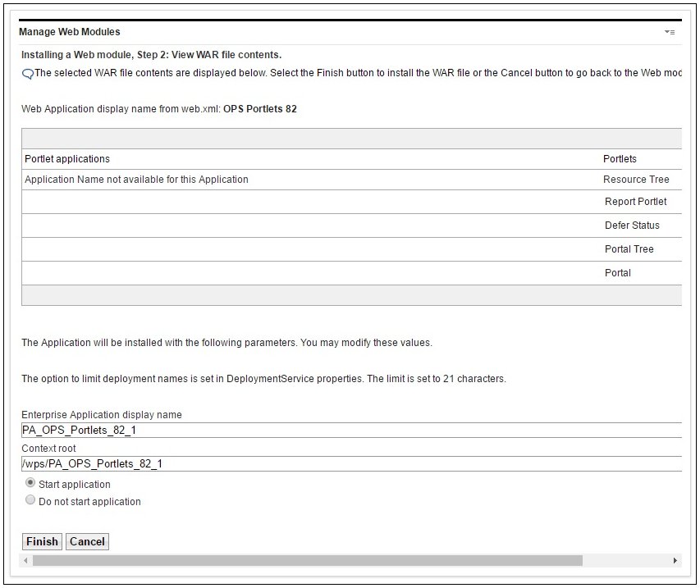Click the Context root input field

coord(351,464)
